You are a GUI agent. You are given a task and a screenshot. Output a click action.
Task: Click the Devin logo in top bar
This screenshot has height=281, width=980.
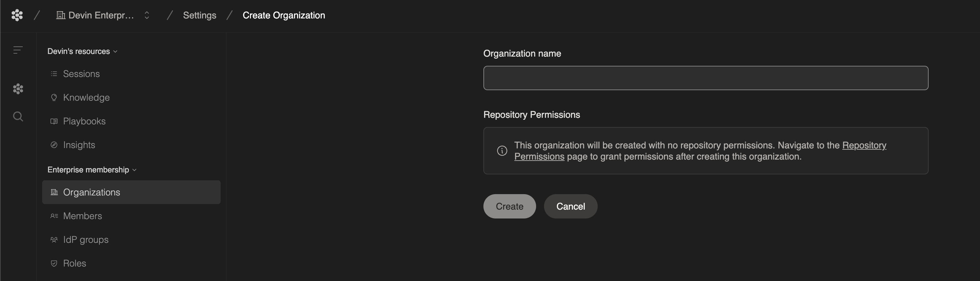[x=17, y=15]
